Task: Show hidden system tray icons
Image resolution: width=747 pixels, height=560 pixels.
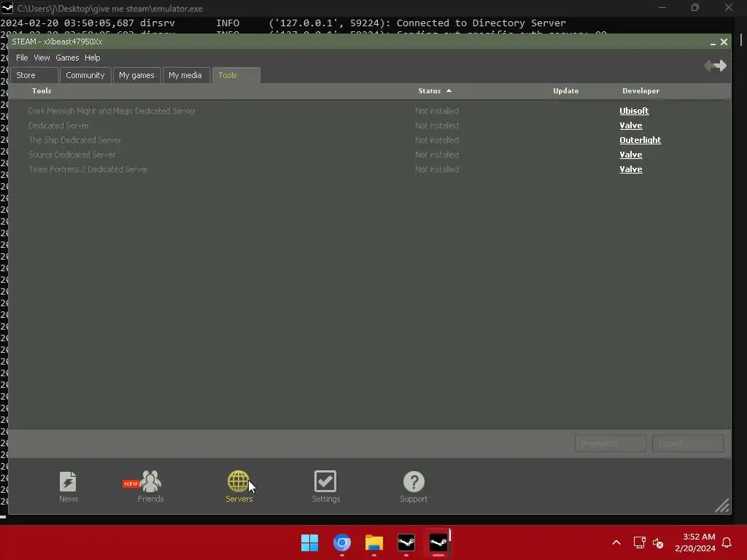Action: pyautogui.click(x=616, y=542)
